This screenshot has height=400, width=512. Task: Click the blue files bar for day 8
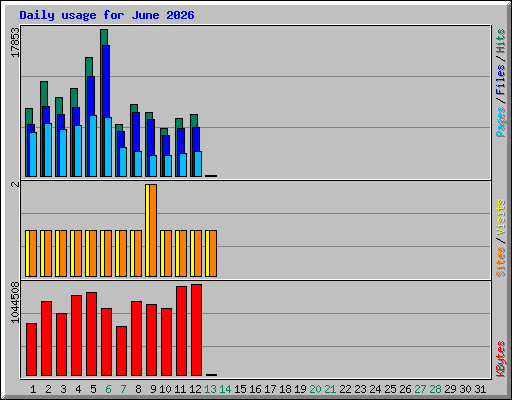(x=136, y=131)
